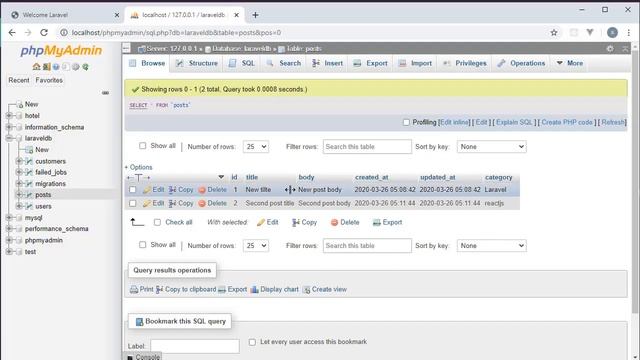The height and width of the screenshot is (360, 640).
Task: Click the Edit pencil icon for row 2
Action: pyautogui.click(x=147, y=203)
